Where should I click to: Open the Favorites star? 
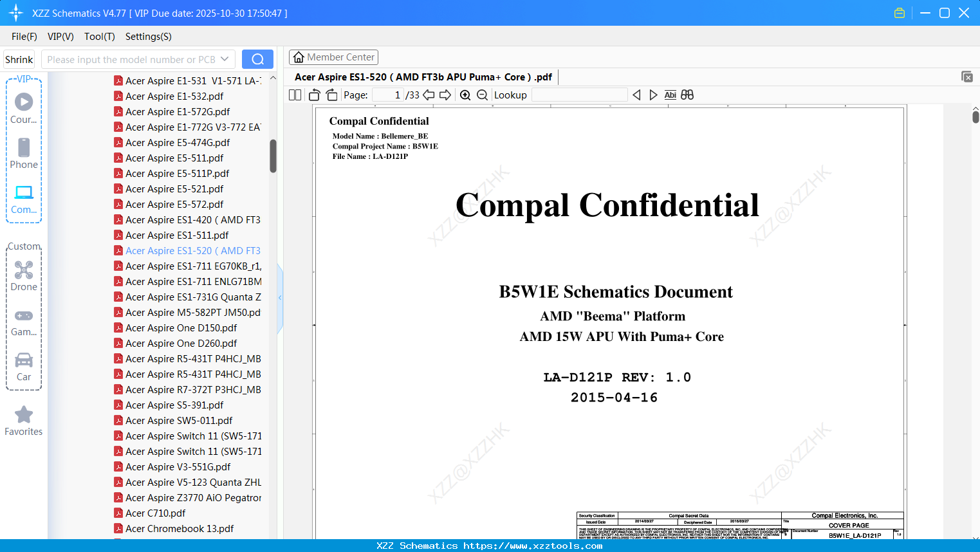click(24, 421)
